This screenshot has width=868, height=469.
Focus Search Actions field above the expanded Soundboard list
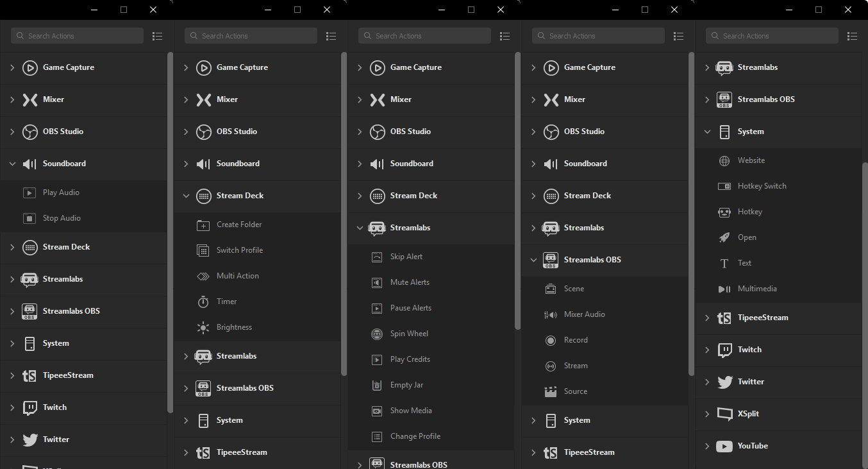pos(77,36)
